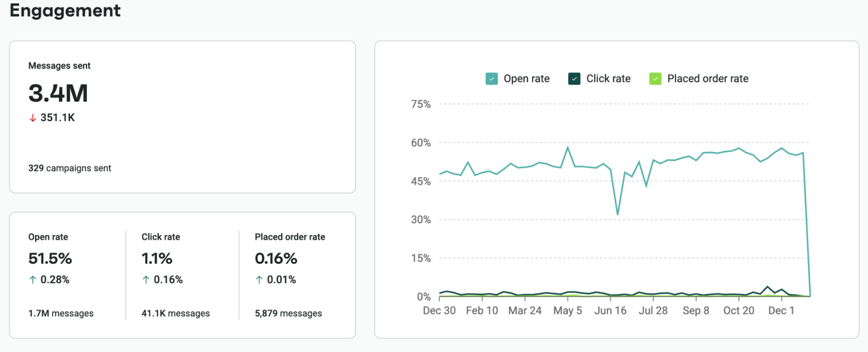Click the upward arrow under Placed order rate
This screenshot has width=868, height=352.
[x=259, y=280]
